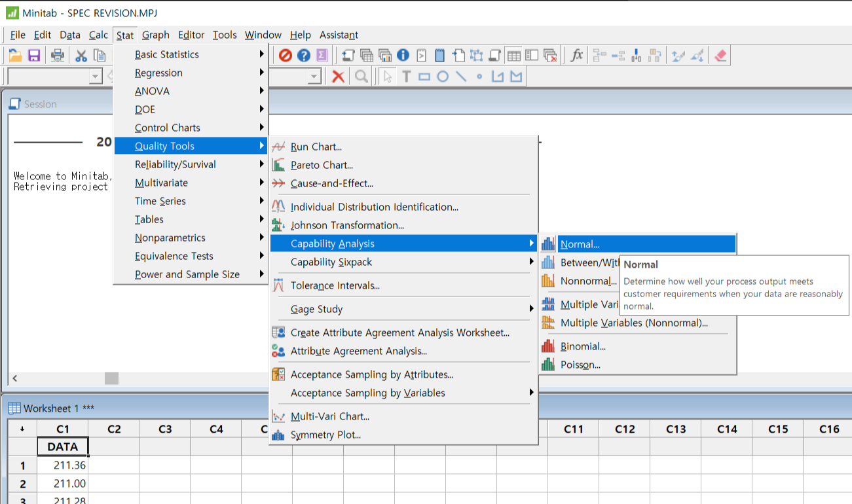Select the line drawing tool
852x504 pixels.
[x=461, y=77]
